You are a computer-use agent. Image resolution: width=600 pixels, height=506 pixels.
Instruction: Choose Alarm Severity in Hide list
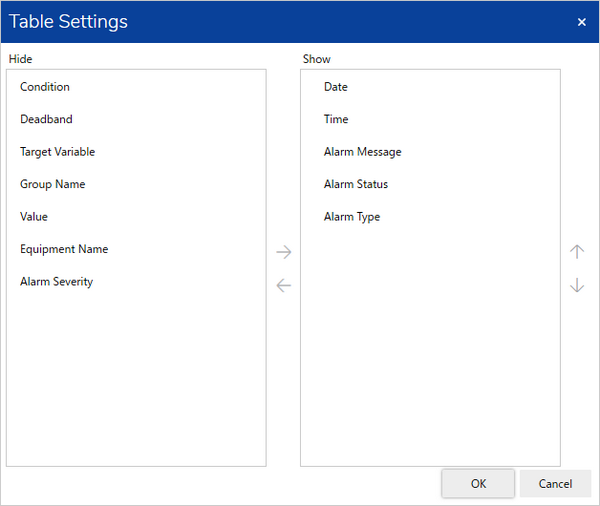pos(57,282)
